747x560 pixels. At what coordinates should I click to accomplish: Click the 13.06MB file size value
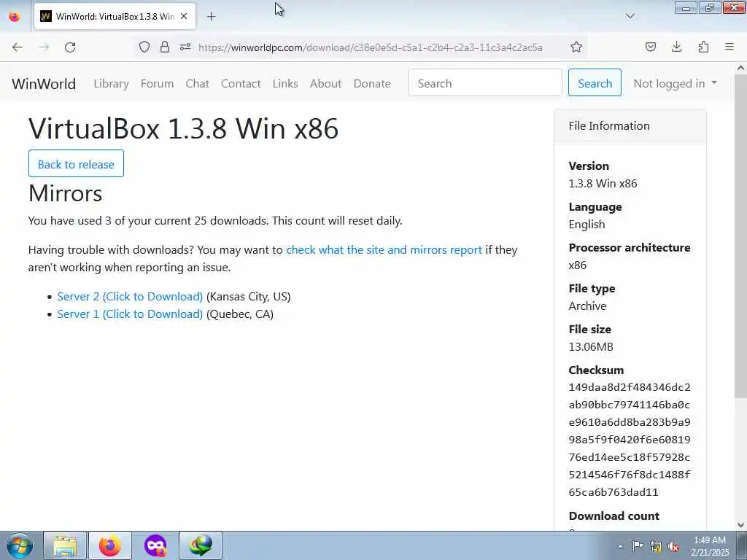point(591,346)
